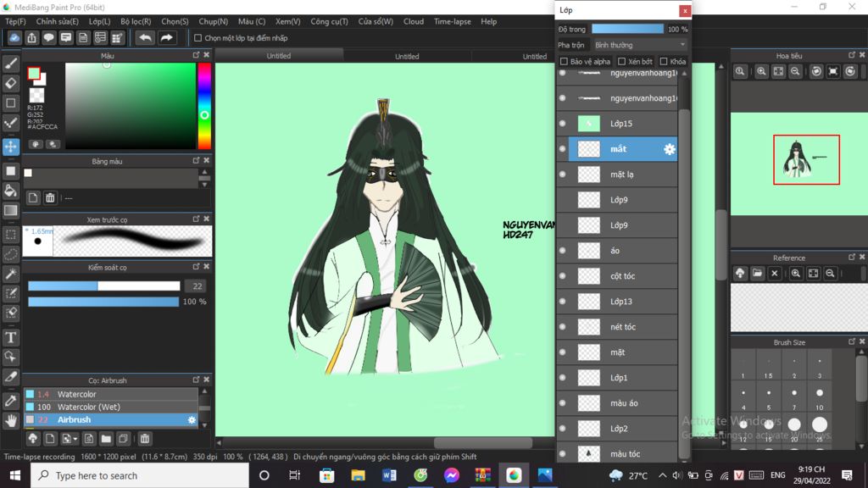Open the Tệp(F) menu
The image size is (868, 488).
15,21
